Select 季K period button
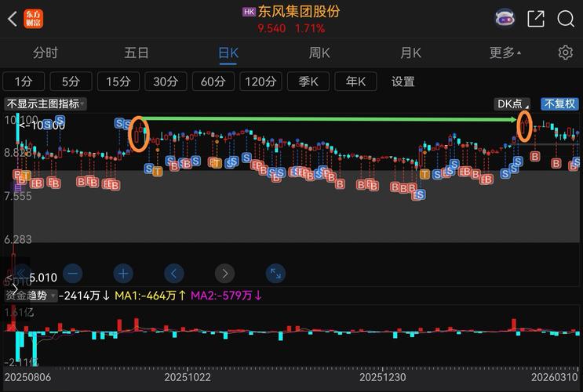Image resolution: width=583 pixels, height=392 pixels. click(308, 82)
